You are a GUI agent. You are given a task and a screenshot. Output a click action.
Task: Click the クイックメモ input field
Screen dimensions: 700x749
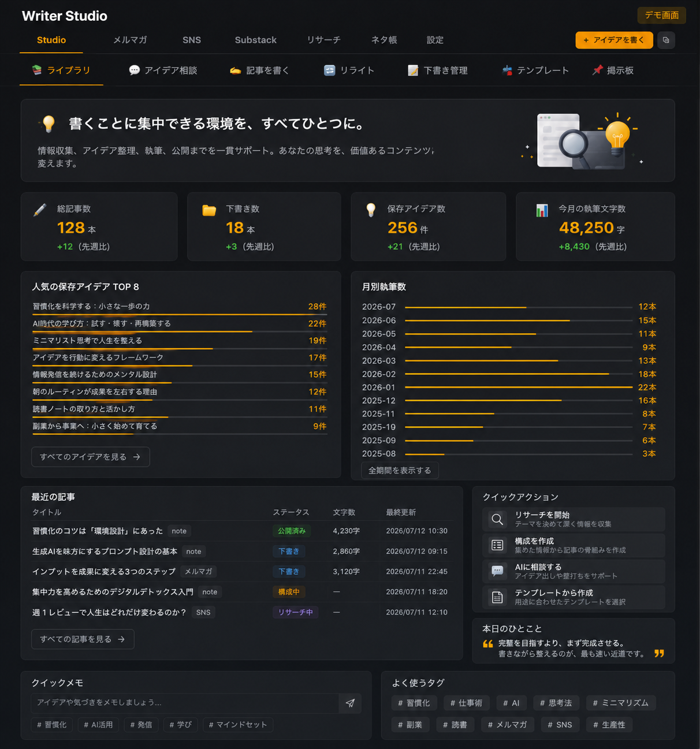(185, 703)
